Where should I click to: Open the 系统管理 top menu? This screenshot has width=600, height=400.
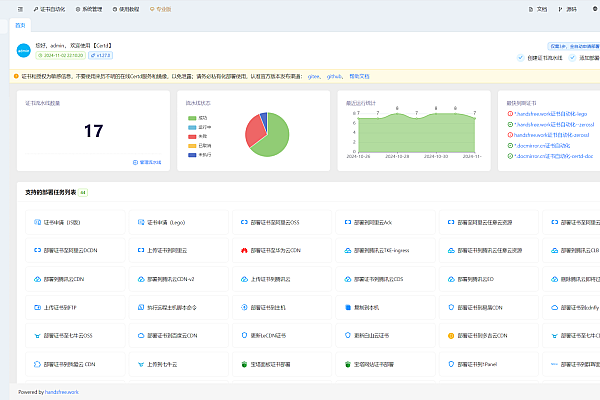tap(89, 9)
